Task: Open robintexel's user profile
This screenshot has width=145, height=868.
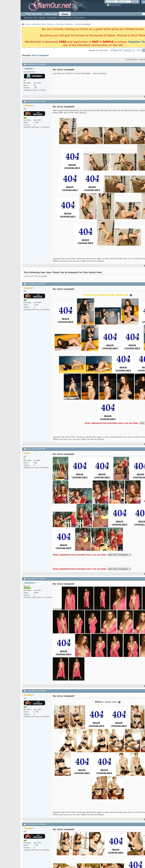Action: pos(29,583)
